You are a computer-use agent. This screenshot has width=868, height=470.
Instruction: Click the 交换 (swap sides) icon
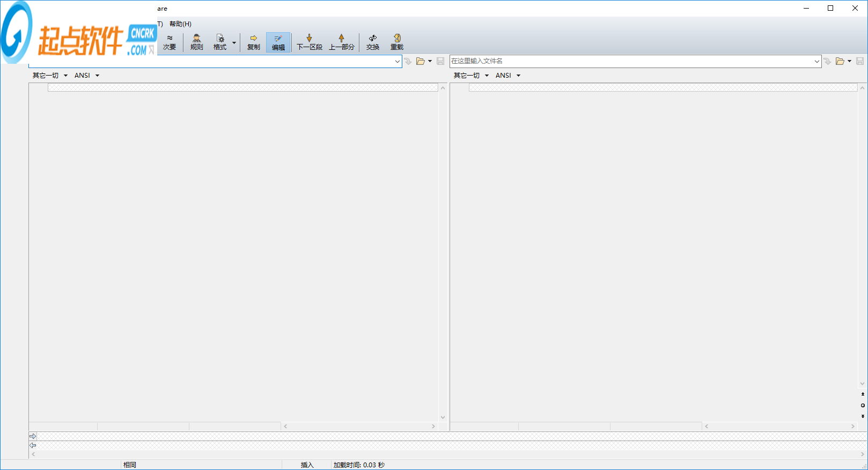click(373, 42)
